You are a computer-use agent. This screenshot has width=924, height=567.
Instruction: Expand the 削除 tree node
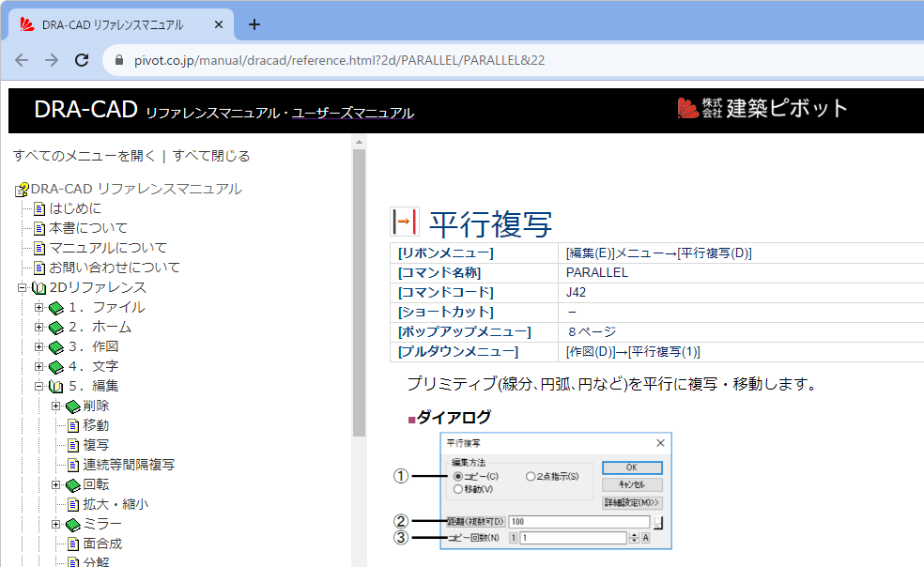click(56, 406)
